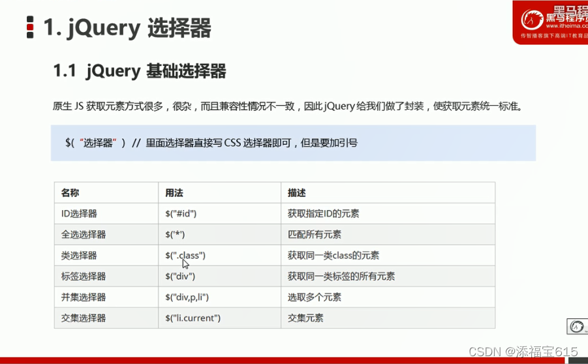Screen dimensions: 588x364
Task: Click the $("div") usage cell
Action: (x=220, y=277)
